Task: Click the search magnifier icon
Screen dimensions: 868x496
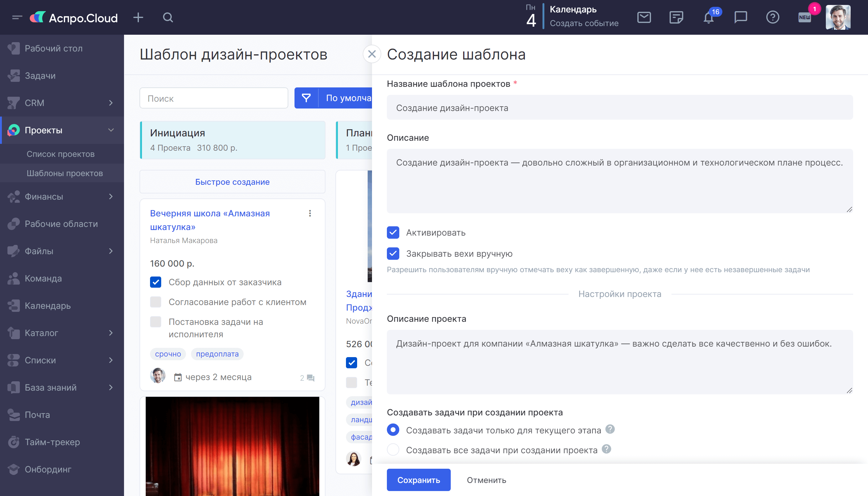Action: click(168, 17)
